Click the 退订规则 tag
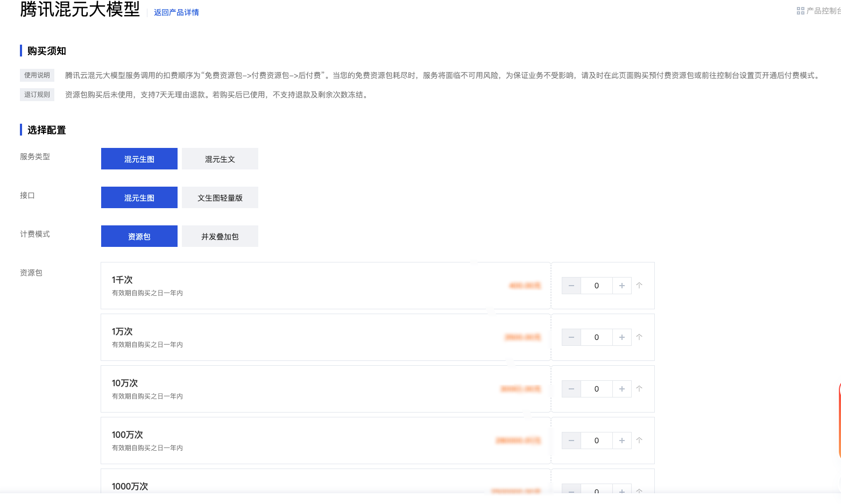The image size is (841, 504). click(x=37, y=95)
